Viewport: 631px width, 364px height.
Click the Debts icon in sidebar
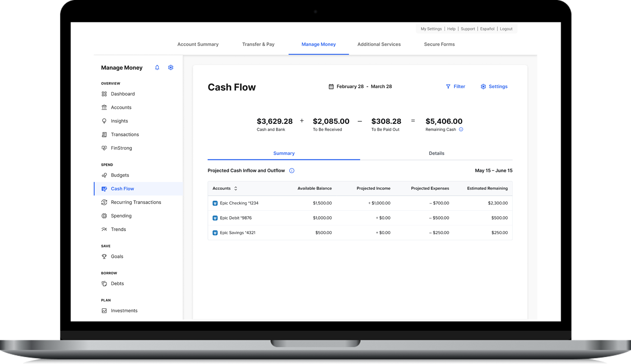point(104,284)
